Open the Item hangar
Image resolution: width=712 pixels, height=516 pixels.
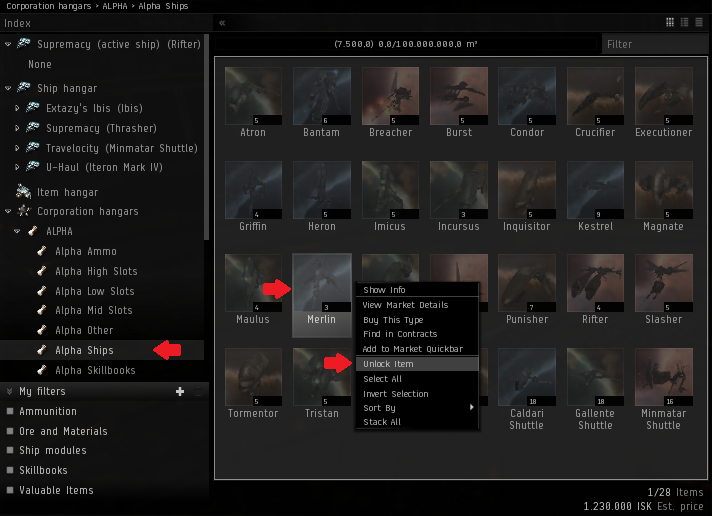point(66,192)
